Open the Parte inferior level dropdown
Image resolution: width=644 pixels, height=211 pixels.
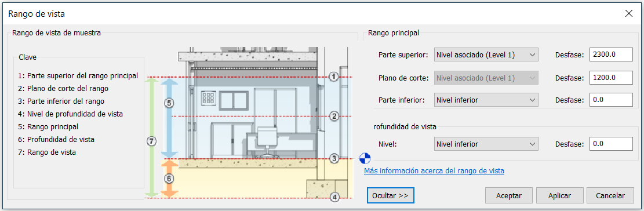tap(486, 99)
